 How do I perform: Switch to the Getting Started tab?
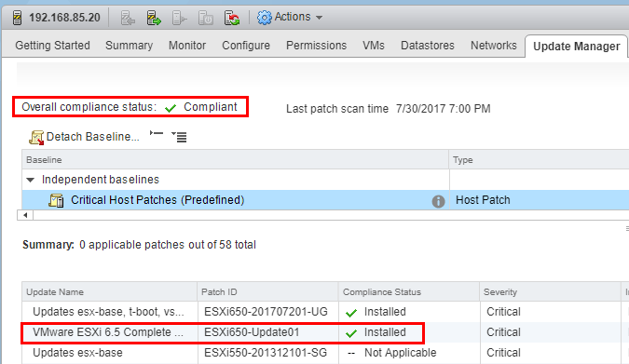52,46
